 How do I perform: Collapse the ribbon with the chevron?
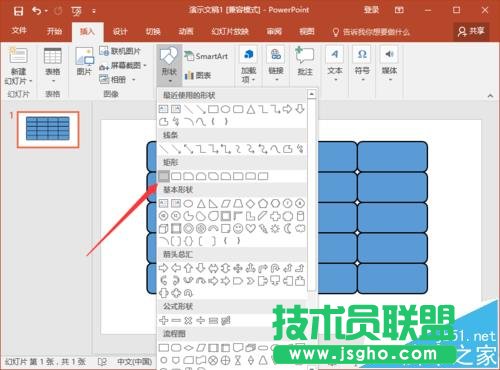click(x=490, y=96)
